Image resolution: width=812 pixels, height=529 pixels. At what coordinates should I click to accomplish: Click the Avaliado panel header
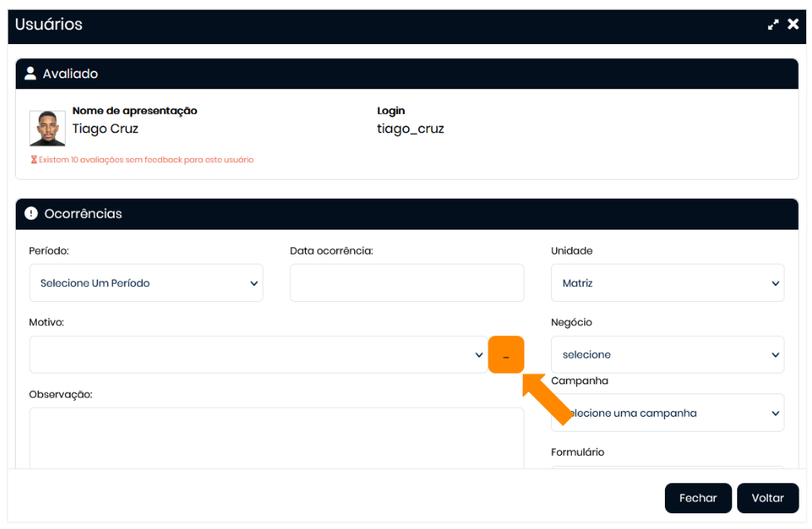406,74
